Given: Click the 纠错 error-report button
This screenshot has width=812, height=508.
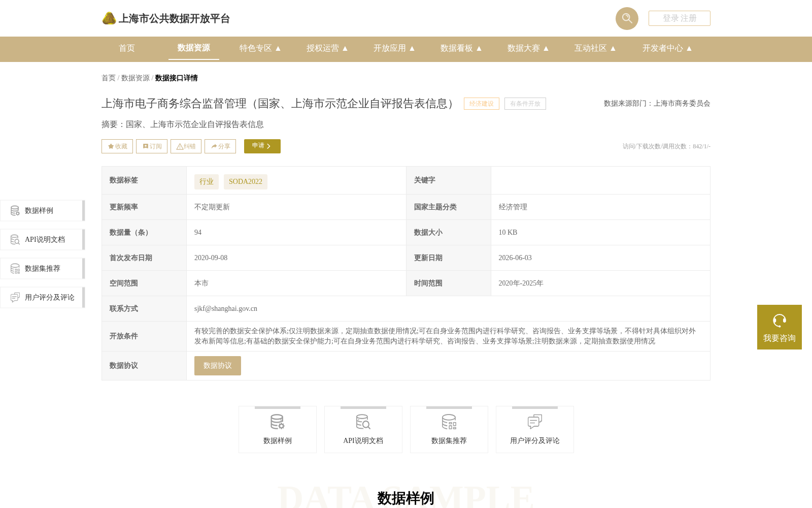Looking at the screenshot, I should pos(186,146).
